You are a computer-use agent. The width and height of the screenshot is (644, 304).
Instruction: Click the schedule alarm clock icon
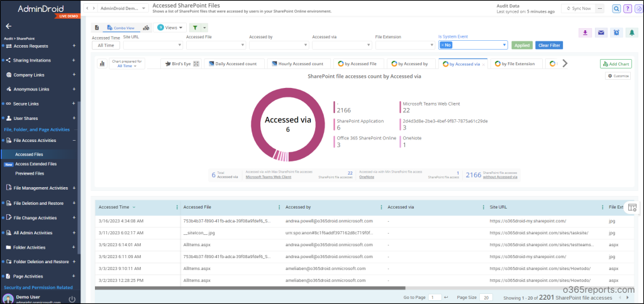[616, 33]
